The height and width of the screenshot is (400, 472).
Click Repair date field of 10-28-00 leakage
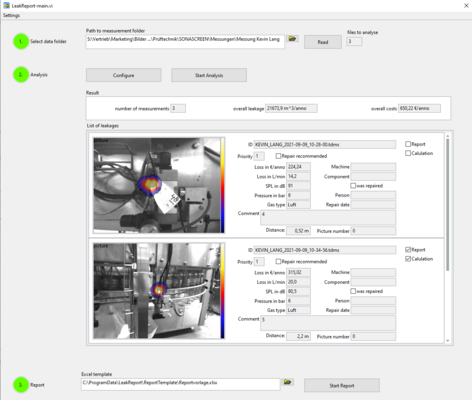tap(373, 204)
